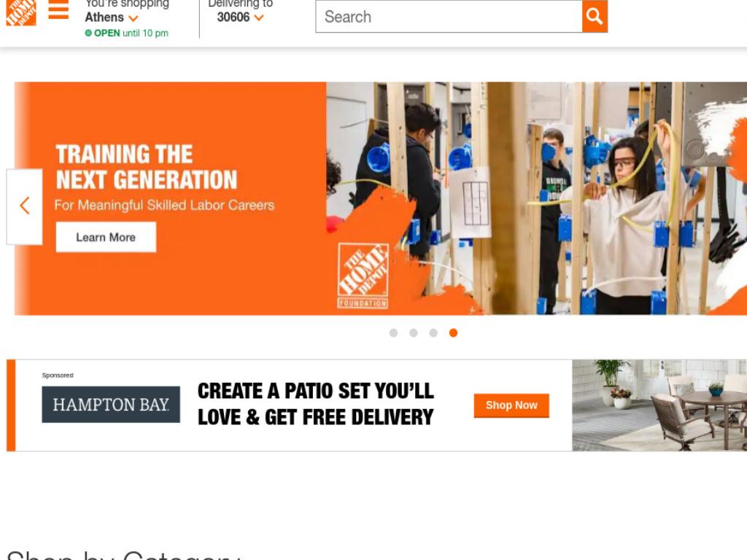Select the third carousel dot
Screen dimensions: 747x560
tap(433, 332)
